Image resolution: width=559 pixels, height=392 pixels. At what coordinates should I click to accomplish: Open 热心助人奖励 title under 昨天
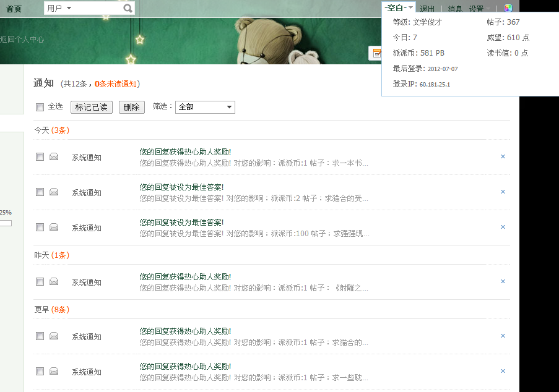[x=185, y=276]
